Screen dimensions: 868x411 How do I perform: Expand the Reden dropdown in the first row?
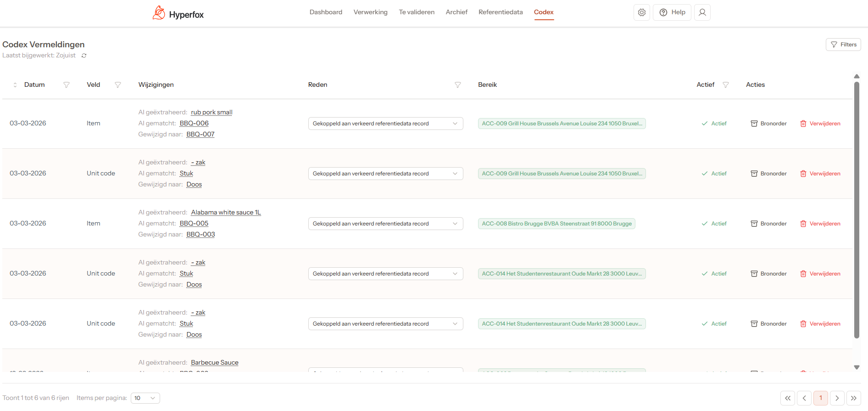(385, 124)
